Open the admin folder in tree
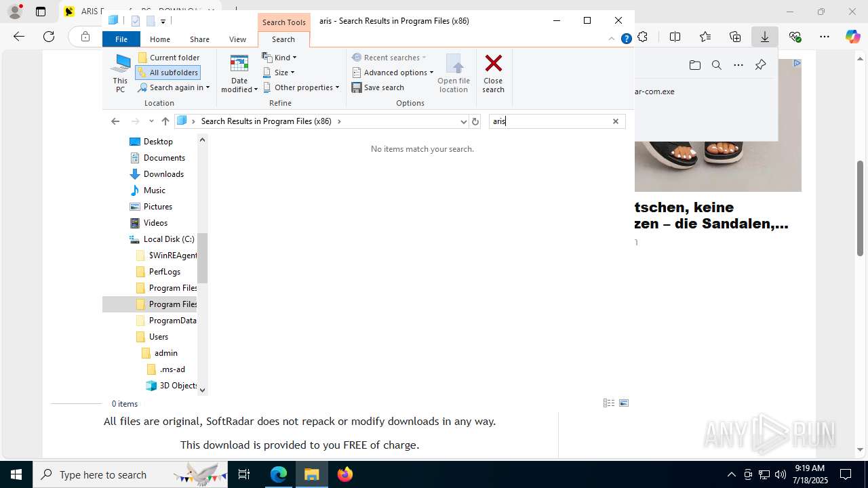 tap(166, 353)
